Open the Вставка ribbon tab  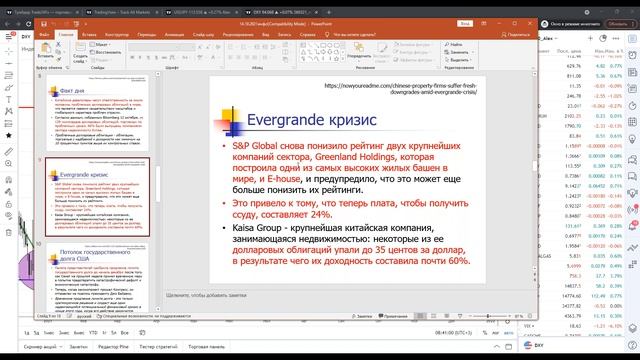click(89, 35)
